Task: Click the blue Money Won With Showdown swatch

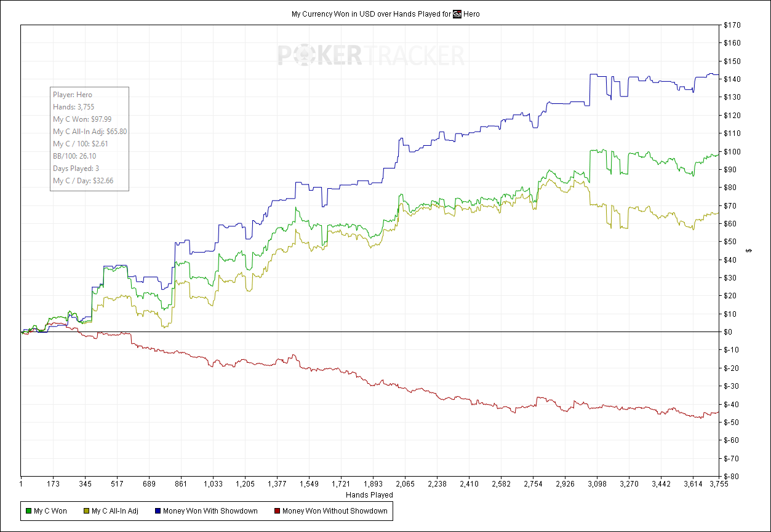Action: coord(159,511)
